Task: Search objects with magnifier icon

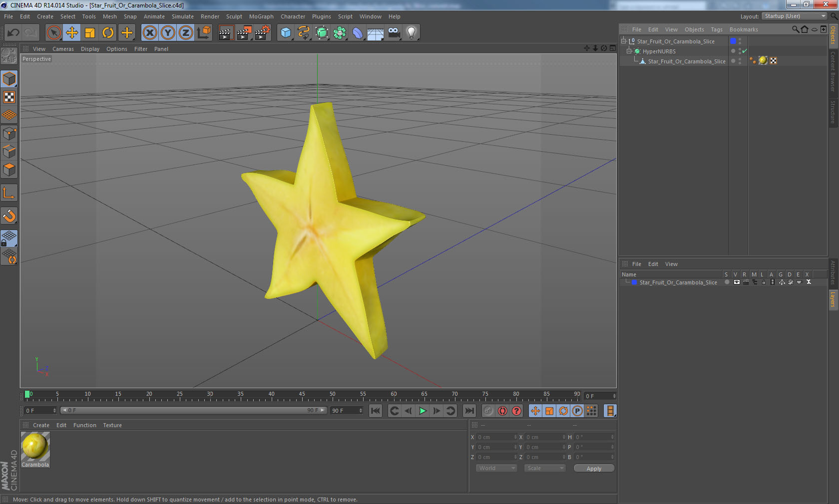Action: (x=795, y=29)
